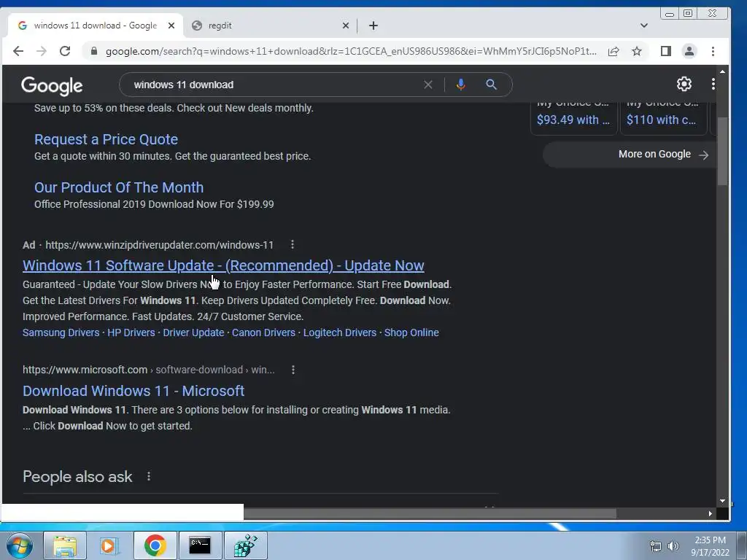Click the volume speaker tray icon

673,546
